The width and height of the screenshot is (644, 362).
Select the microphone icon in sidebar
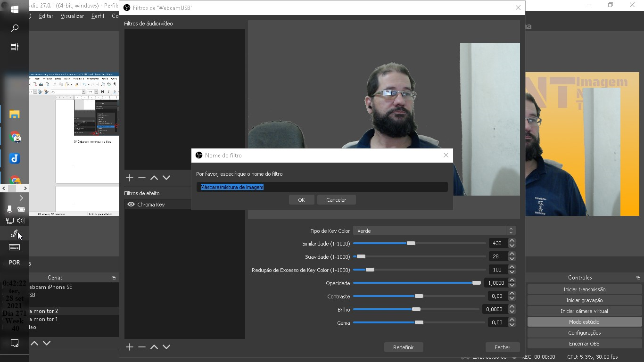tap(9, 209)
